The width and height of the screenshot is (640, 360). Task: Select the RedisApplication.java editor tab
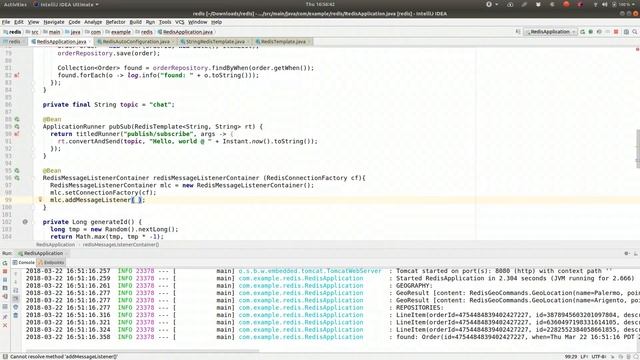pos(61,42)
